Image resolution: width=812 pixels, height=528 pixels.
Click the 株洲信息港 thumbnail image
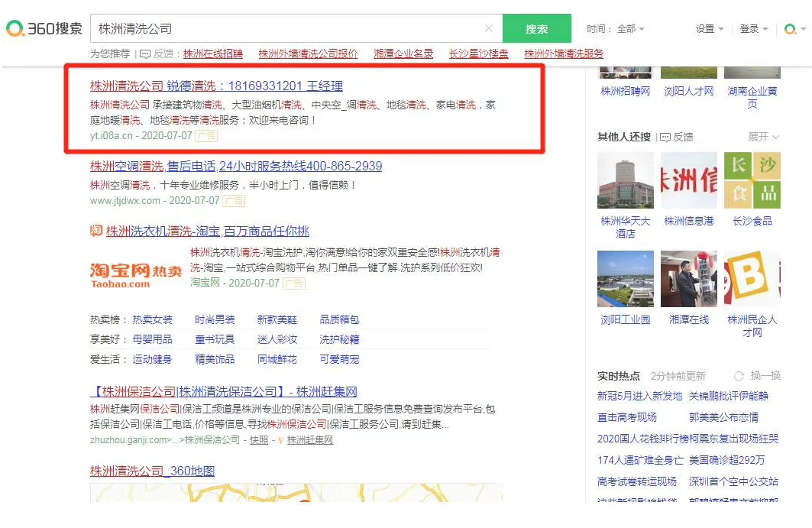click(689, 180)
